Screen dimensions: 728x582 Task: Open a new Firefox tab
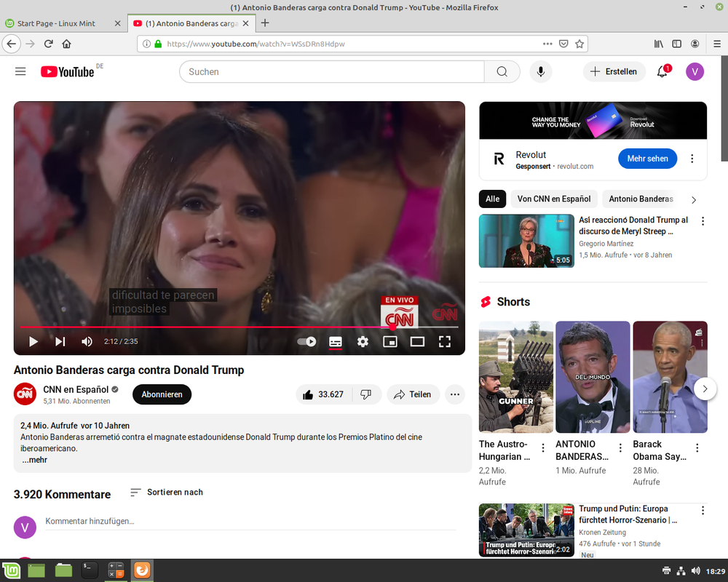coord(265,23)
